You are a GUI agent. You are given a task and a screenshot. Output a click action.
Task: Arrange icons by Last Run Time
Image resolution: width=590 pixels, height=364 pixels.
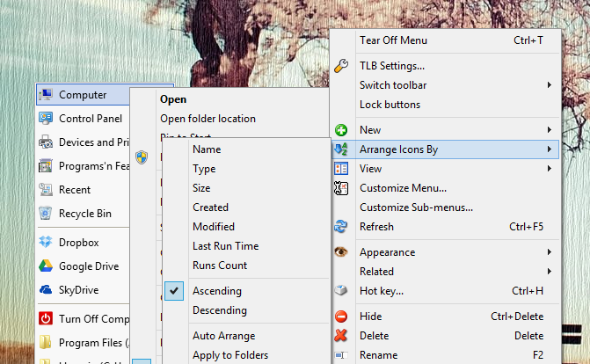225,246
